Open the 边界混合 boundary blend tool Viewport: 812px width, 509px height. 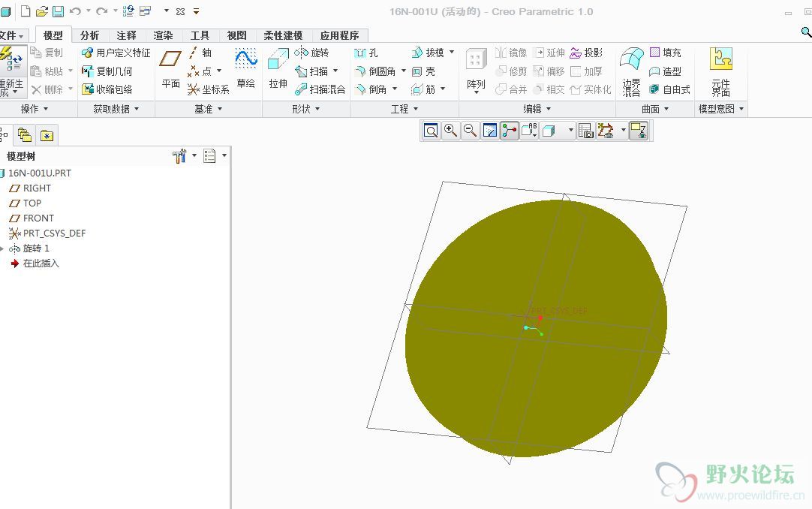[631, 71]
